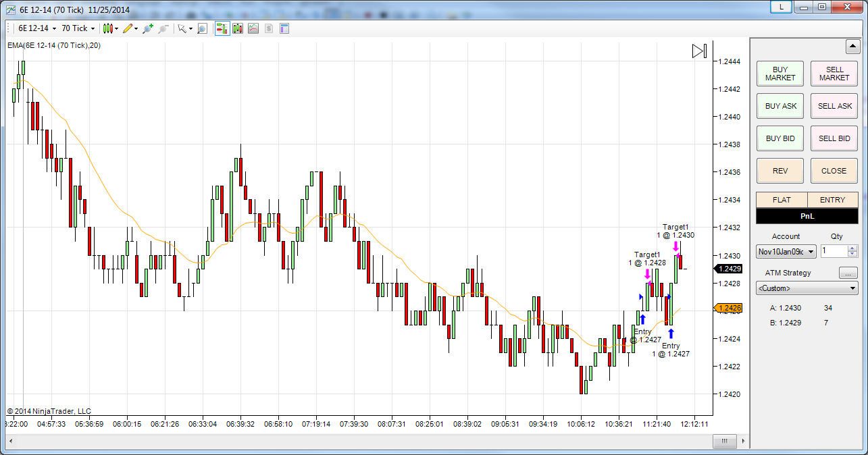
Task: Toggle the Chart Trader panel icon
Action: [x=222, y=28]
